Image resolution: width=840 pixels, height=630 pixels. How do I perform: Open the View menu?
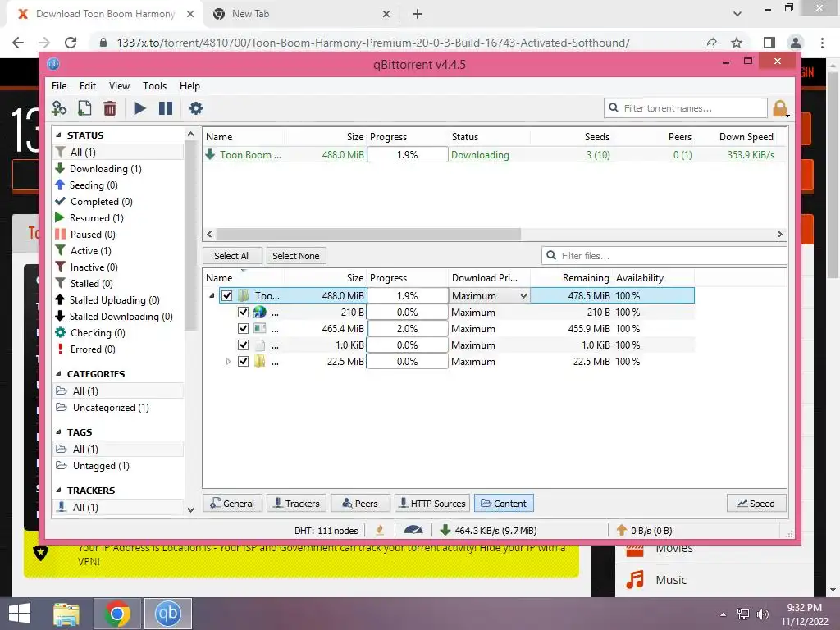pyautogui.click(x=119, y=85)
